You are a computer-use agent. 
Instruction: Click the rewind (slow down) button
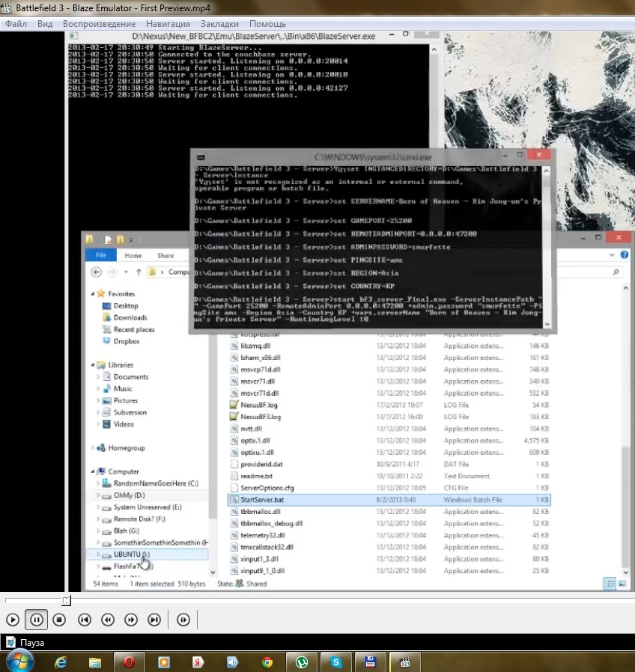[108, 620]
